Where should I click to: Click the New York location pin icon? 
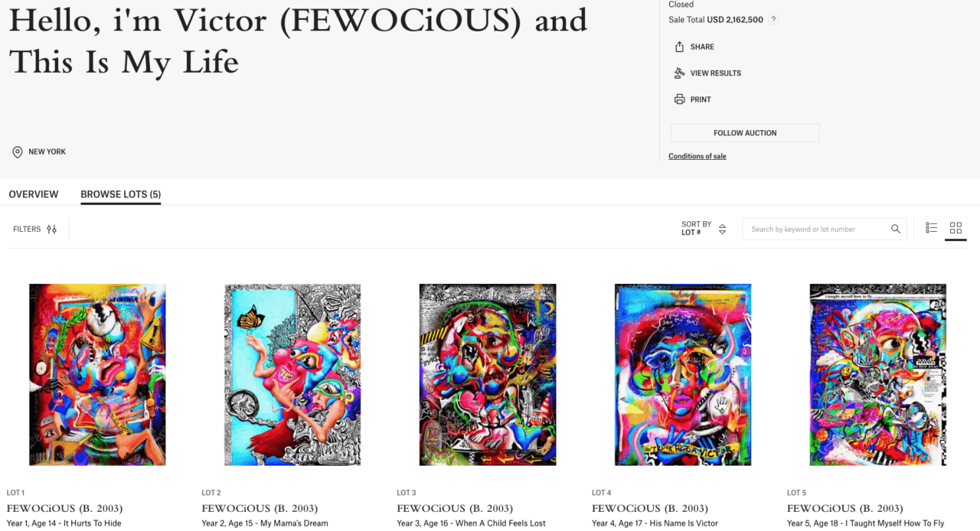tap(18, 152)
